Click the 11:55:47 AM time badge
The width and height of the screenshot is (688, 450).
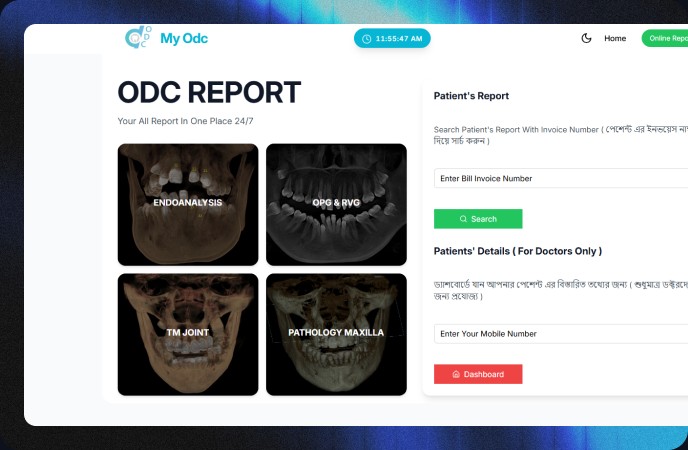392,39
